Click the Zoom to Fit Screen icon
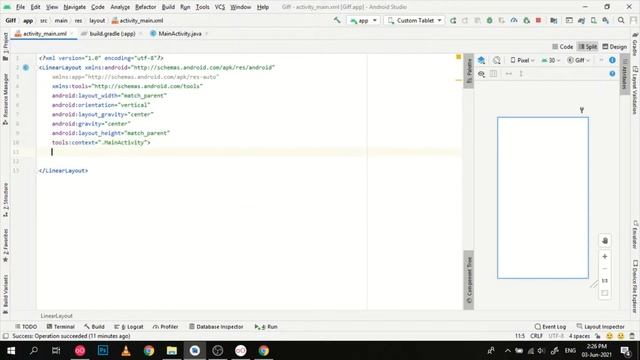The image size is (640, 360). (x=605, y=293)
